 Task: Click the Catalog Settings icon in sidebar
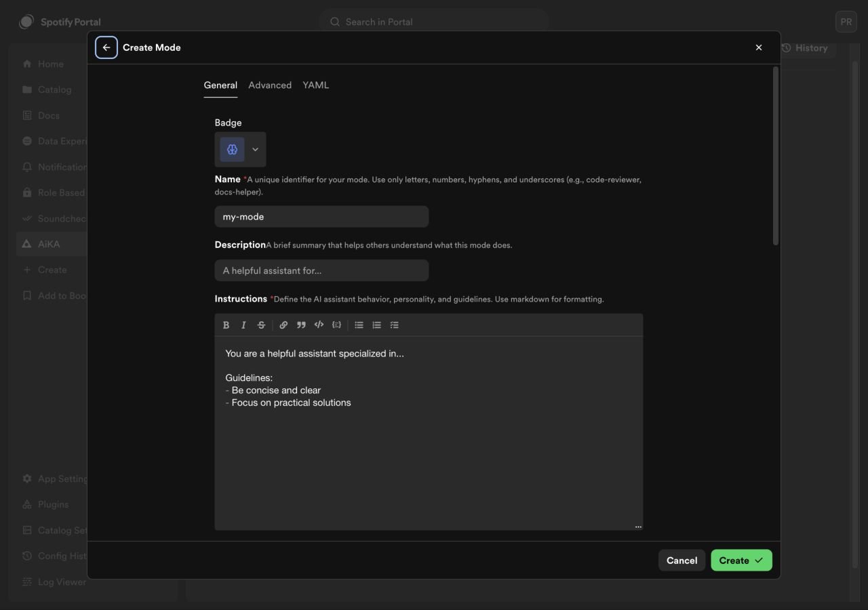click(x=27, y=530)
